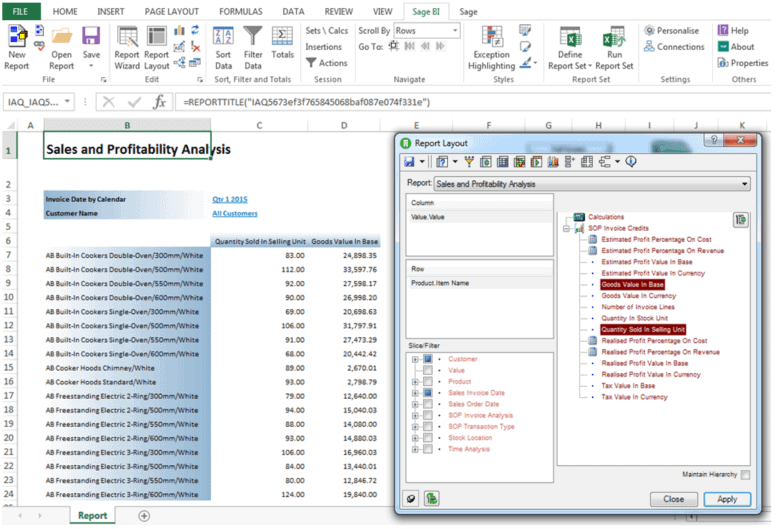Screen dimensions: 776x529
Task: Click the clear layout icon at dialog bottom
Action: (411, 498)
